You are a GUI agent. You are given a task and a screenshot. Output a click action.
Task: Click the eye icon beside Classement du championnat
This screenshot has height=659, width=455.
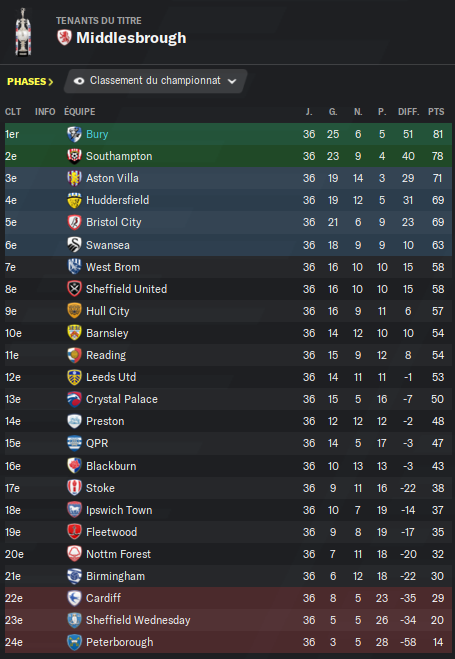[79, 81]
